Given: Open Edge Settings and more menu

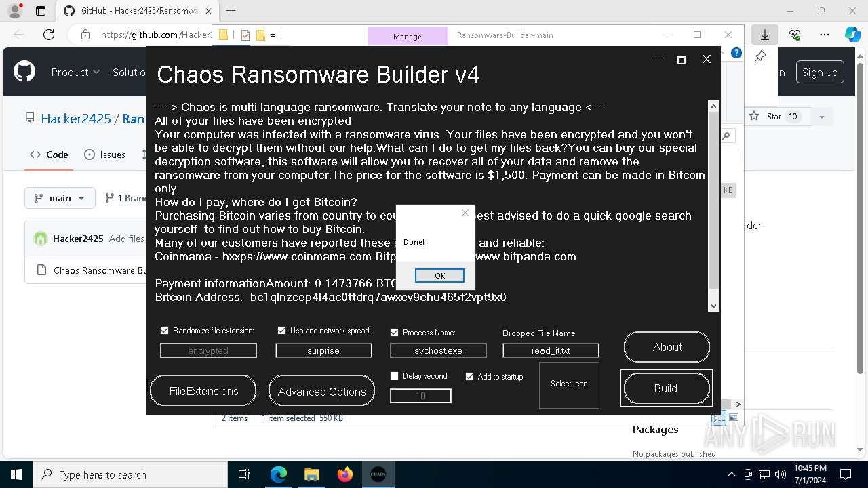Looking at the screenshot, I should tap(825, 35).
